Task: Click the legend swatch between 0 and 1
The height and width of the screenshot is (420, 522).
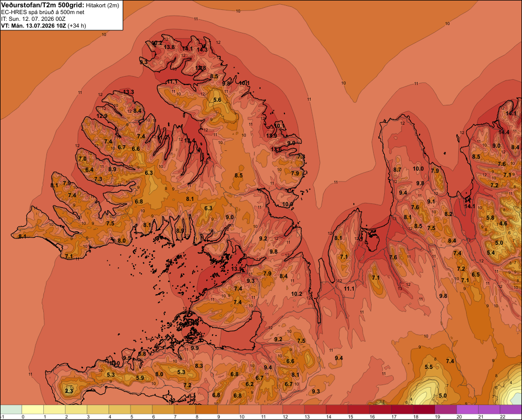Action: tap(32, 410)
